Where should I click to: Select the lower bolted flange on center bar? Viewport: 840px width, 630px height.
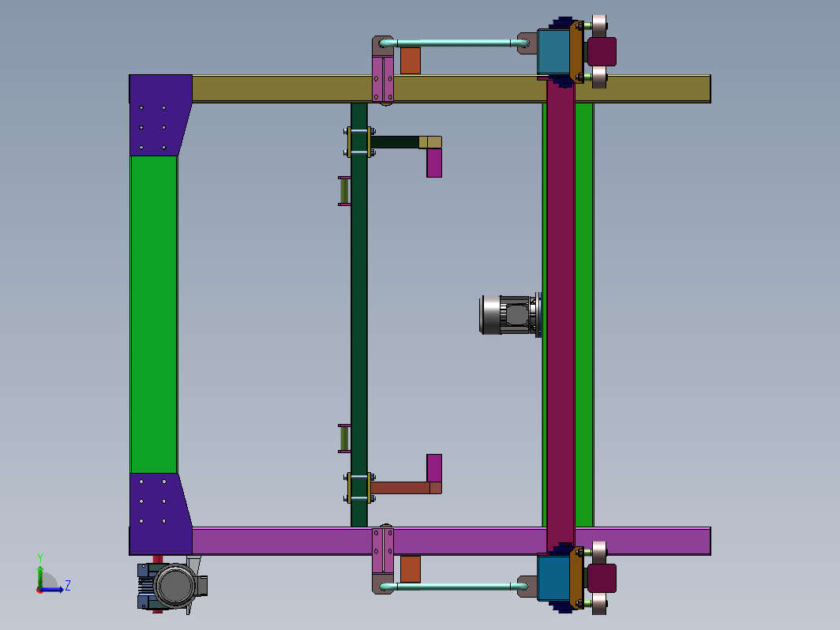359,488
